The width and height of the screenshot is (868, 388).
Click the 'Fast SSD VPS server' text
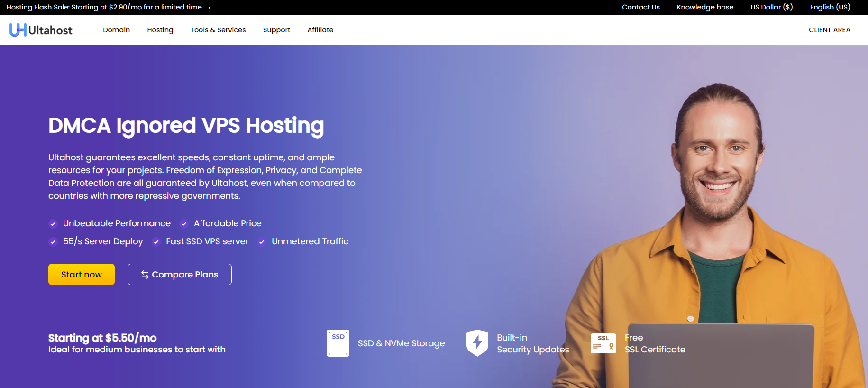[207, 241]
